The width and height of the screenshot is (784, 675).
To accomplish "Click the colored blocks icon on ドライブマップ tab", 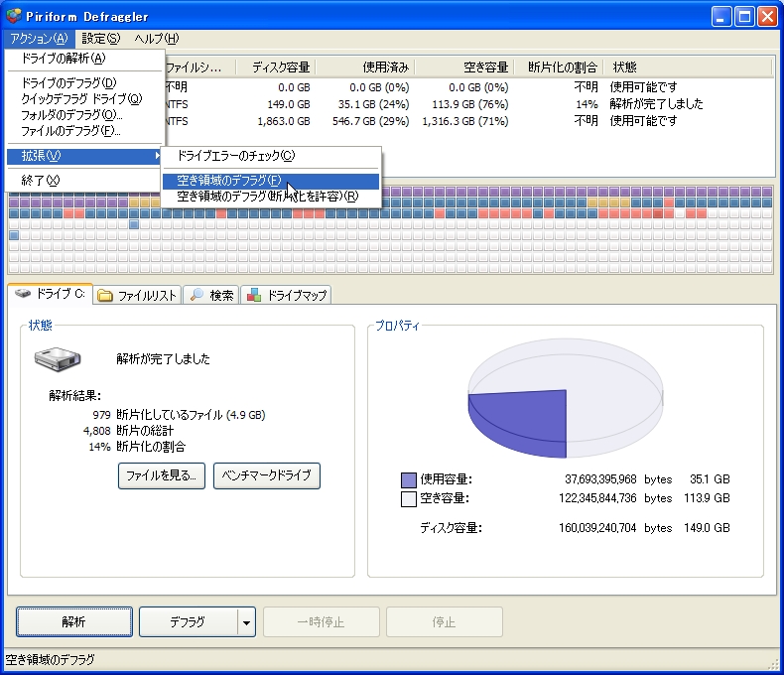I will click(254, 295).
